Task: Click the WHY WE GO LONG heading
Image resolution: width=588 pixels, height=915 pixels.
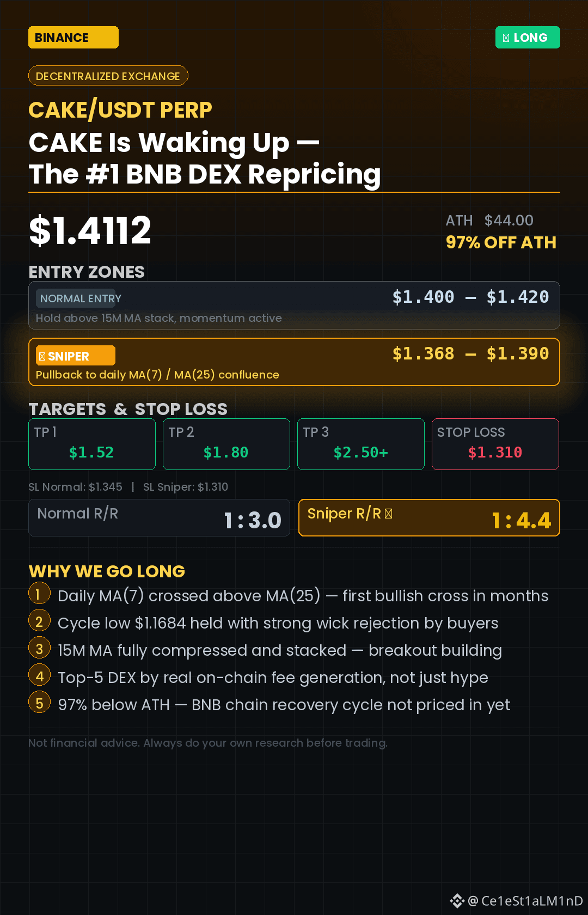Action: pyautogui.click(x=107, y=571)
